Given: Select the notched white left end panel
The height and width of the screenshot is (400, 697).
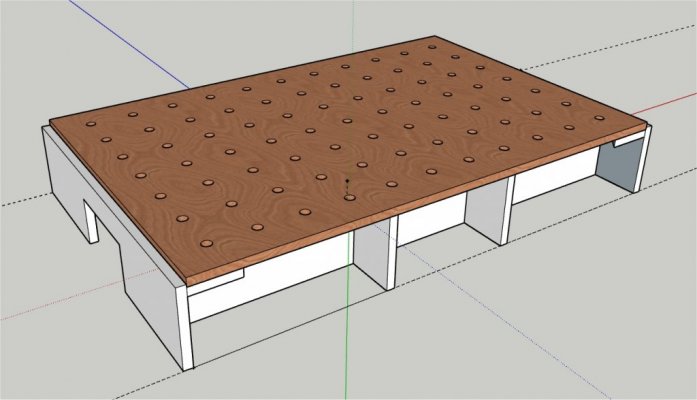Looking at the screenshot, I should (120, 249).
